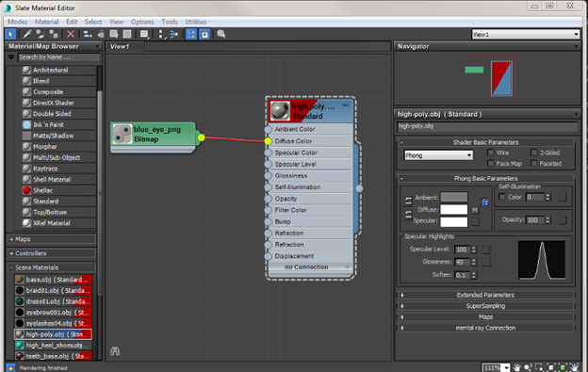Click the Diffuse white color swatch
This screenshot has width=588, height=372.
pyautogui.click(x=454, y=210)
